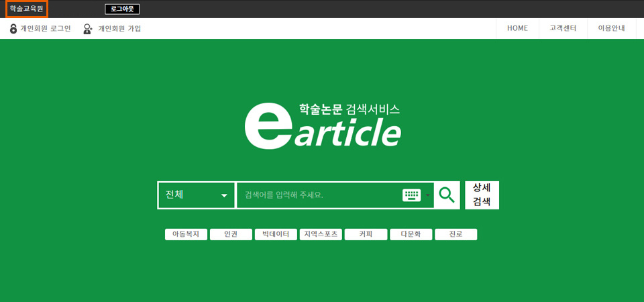Select the 진로 keyword tag
Viewport: 644px width, 302px height.
tap(456, 235)
